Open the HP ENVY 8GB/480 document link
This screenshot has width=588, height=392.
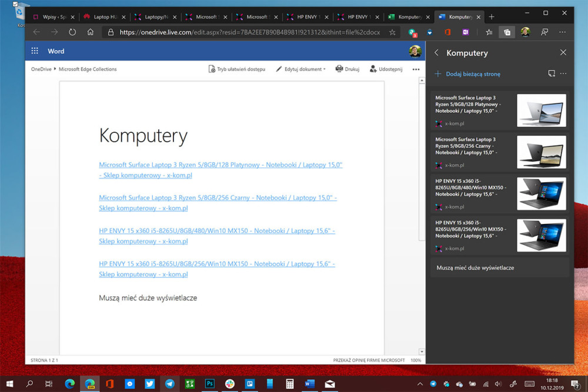pyautogui.click(x=217, y=236)
